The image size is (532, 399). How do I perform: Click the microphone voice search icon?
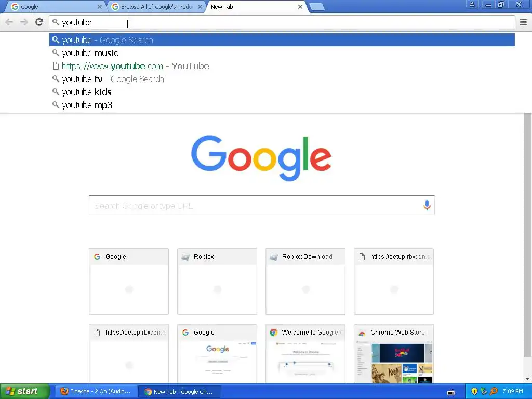427,205
